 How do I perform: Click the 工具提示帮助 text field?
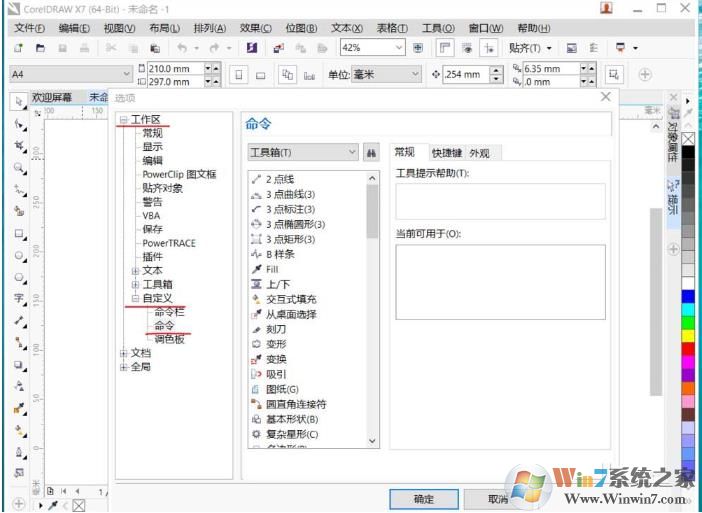coord(500,201)
